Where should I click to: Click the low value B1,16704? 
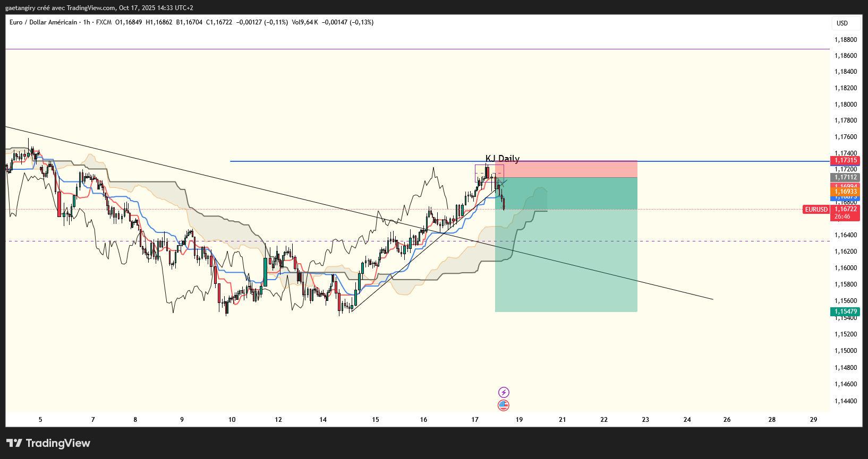tap(189, 22)
